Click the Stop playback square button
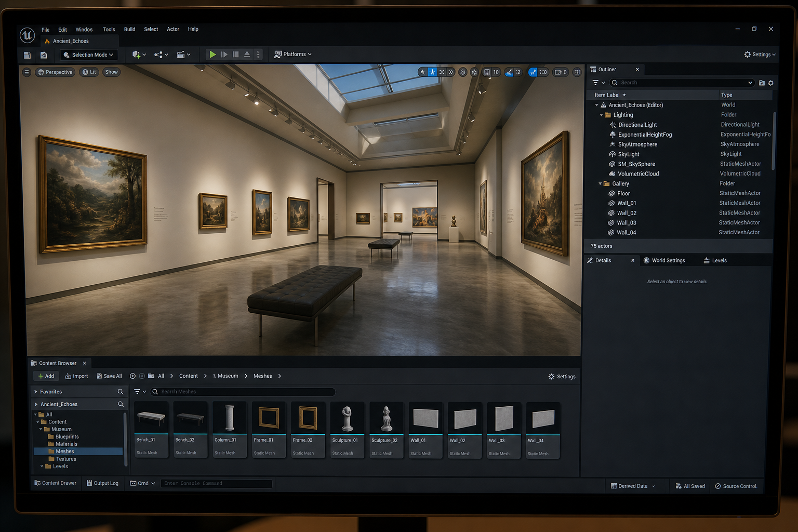 pyautogui.click(x=236, y=54)
